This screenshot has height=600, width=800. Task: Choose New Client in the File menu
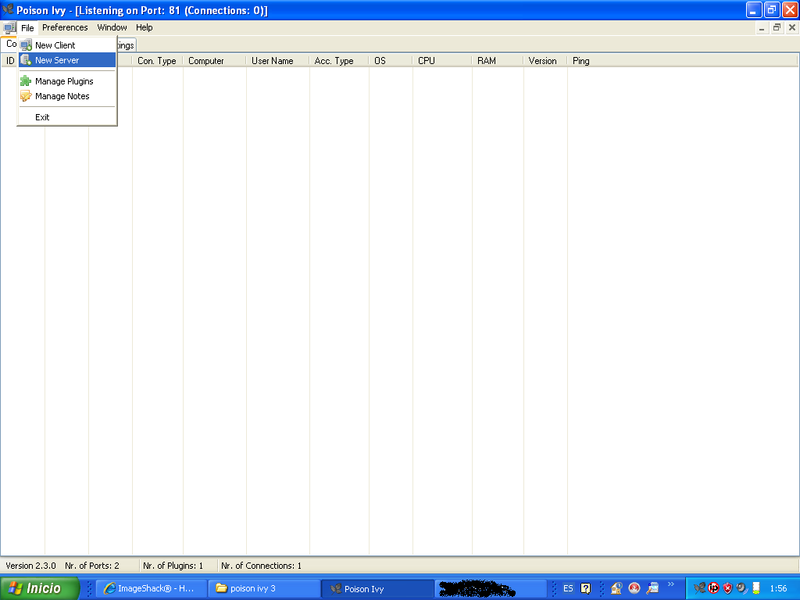67,45
